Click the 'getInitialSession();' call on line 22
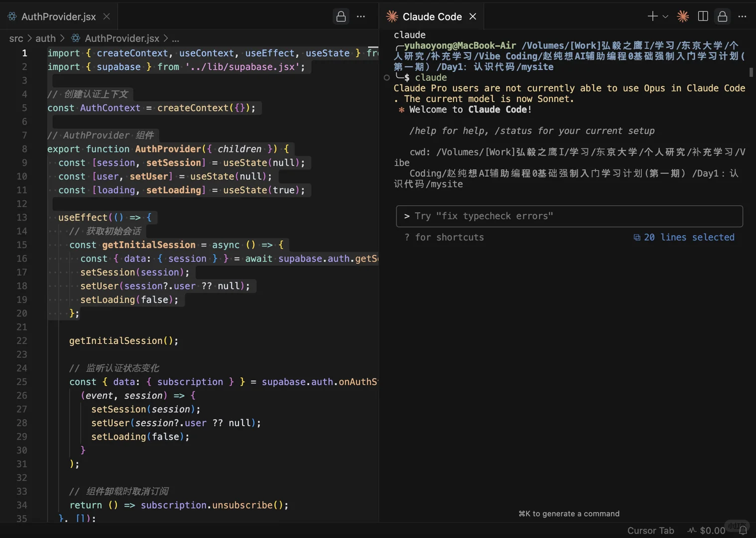Image resolution: width=756 pixels, height=538 pixels. 124,341
